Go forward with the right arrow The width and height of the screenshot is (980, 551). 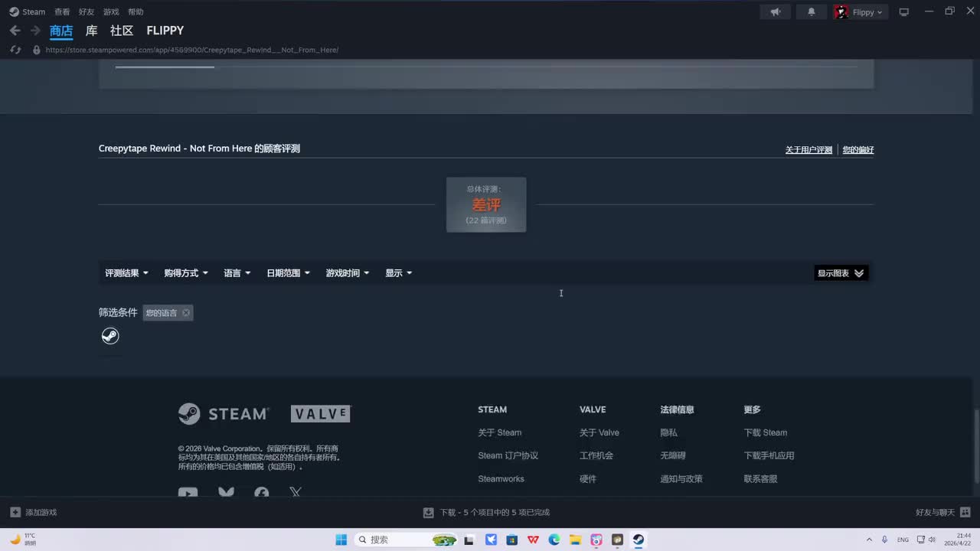35,31
